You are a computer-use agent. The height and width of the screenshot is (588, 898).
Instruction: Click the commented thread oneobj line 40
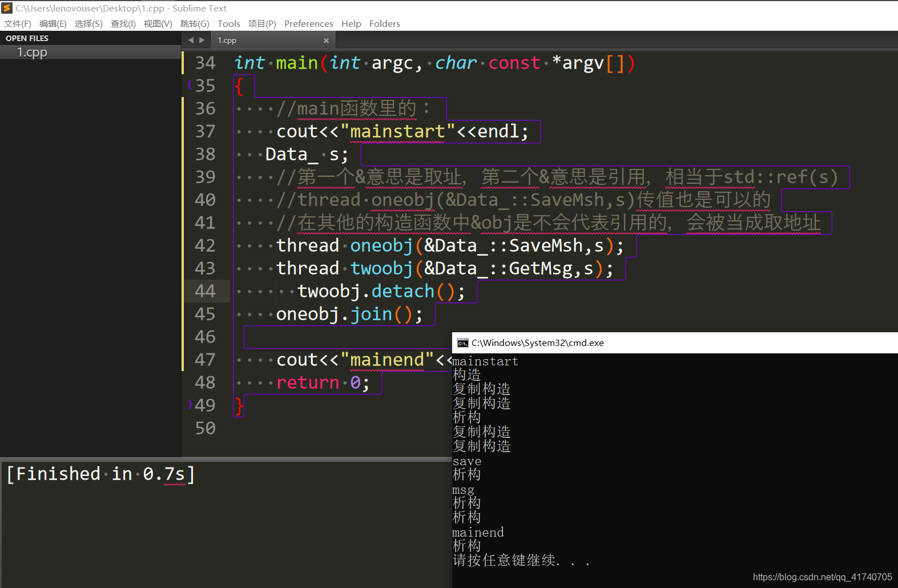point(524,200)
